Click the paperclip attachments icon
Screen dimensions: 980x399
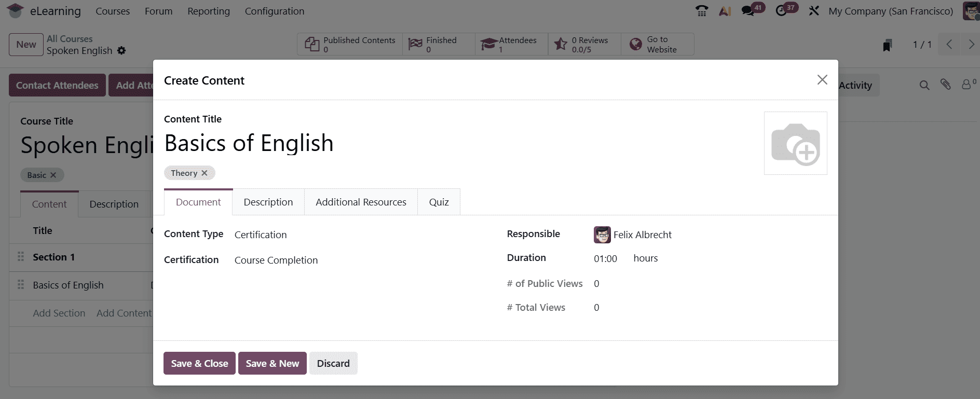(x=946, y=85)
